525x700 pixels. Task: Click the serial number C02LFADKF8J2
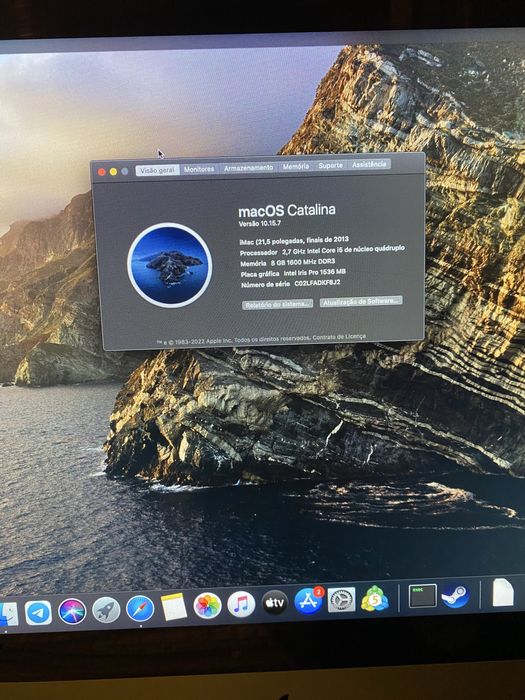(x=317, y=283)
